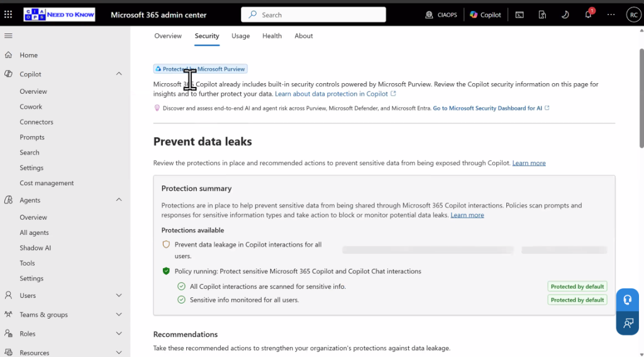Expand the Teams & groups section
The width and height of the screenshot is (644, 357).
(119, 314)
